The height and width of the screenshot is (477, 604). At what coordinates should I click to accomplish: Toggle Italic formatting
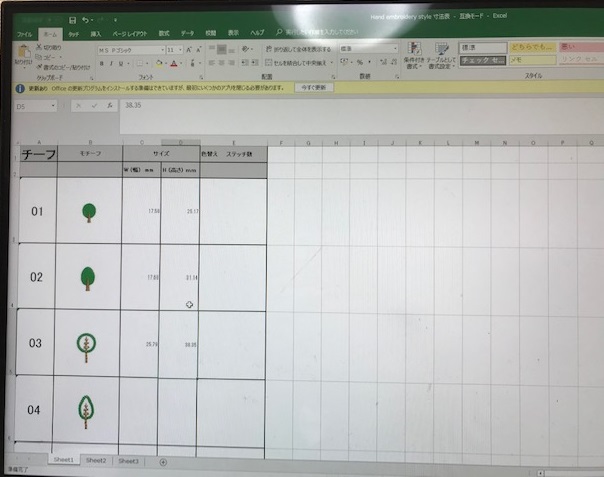(111, 63)
